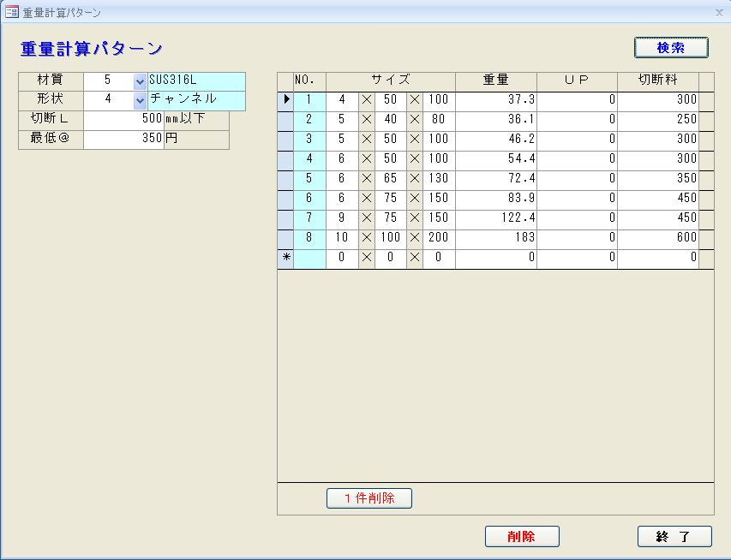Select the row selector for row 5
Screen dimensions: 731x560
[285, 179]
